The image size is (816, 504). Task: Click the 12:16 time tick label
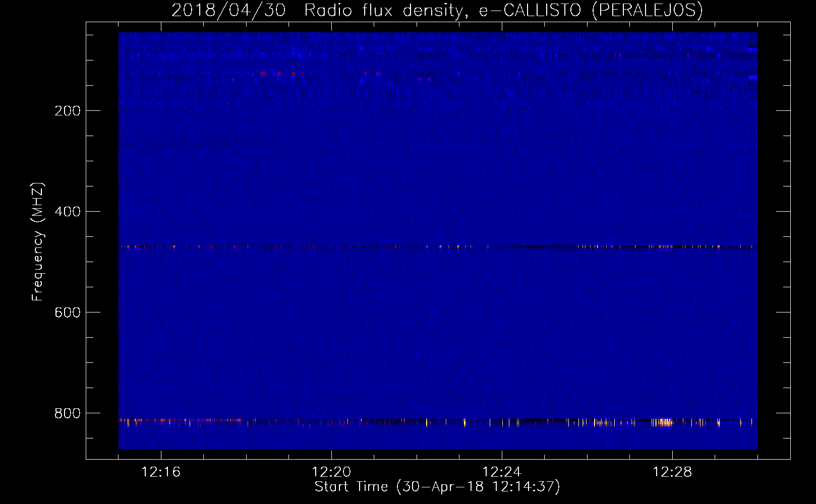(161, 472)
